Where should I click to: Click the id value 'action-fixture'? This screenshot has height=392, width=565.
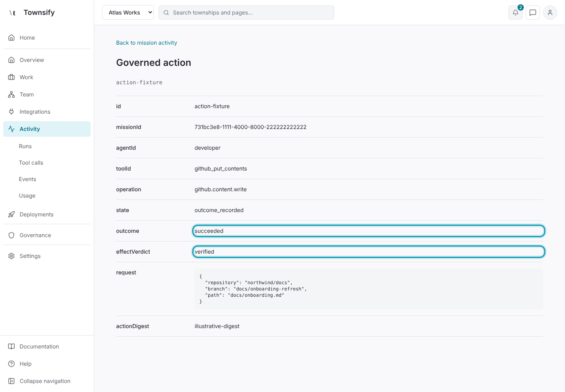(212, 106)
